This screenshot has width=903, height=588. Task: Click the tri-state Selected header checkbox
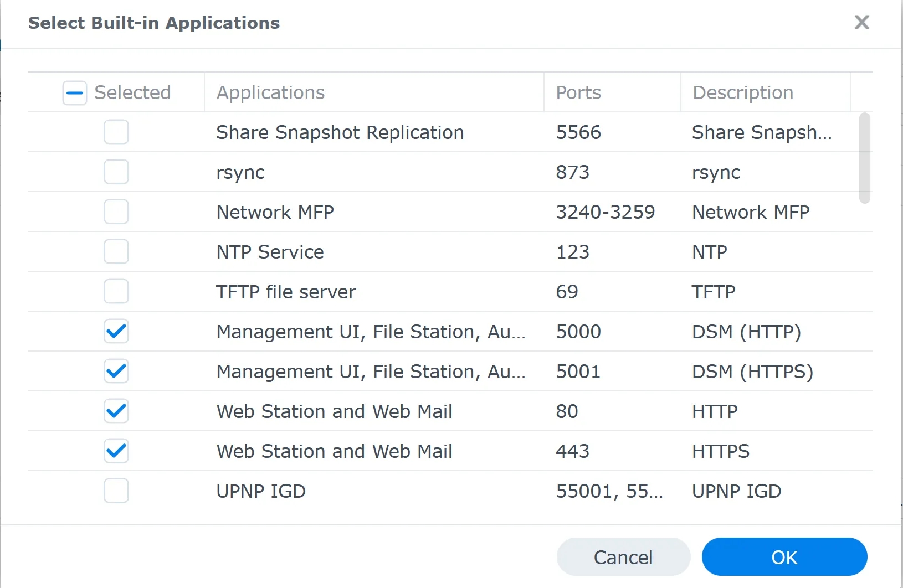[74, 92]
